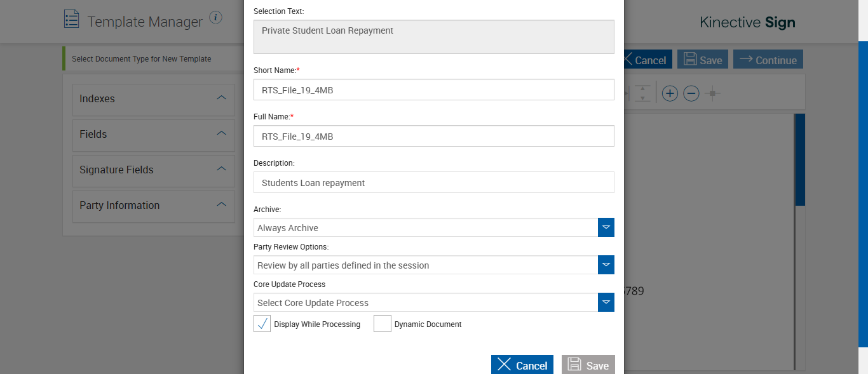Screen dimensions: 868x374
Task: Enable the Dynamic Document checkbox
Action: click(383, 324)
